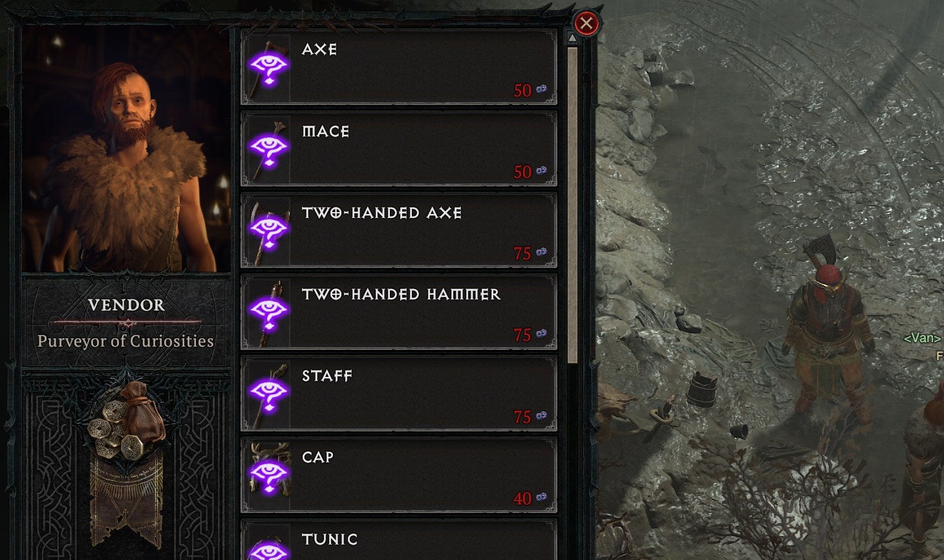Click the Mace item mystery icon
Image resolution: width=944 pixels, height=560 pixels.
click(x=268, y=149)
